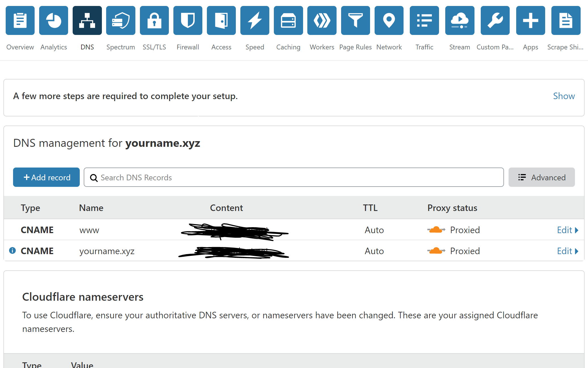Open the Caching drive icon
This screenshot has width=588, height=368.
pos(288,20)
